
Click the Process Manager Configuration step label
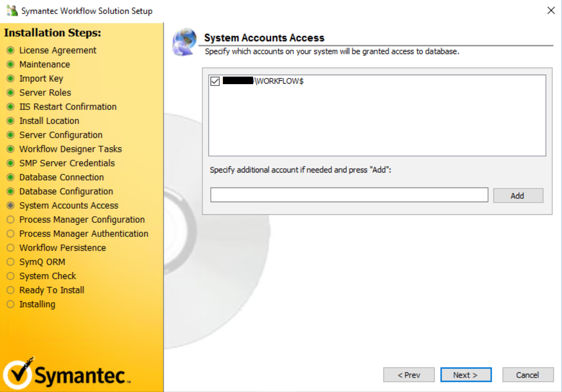(x=82, y=220)
